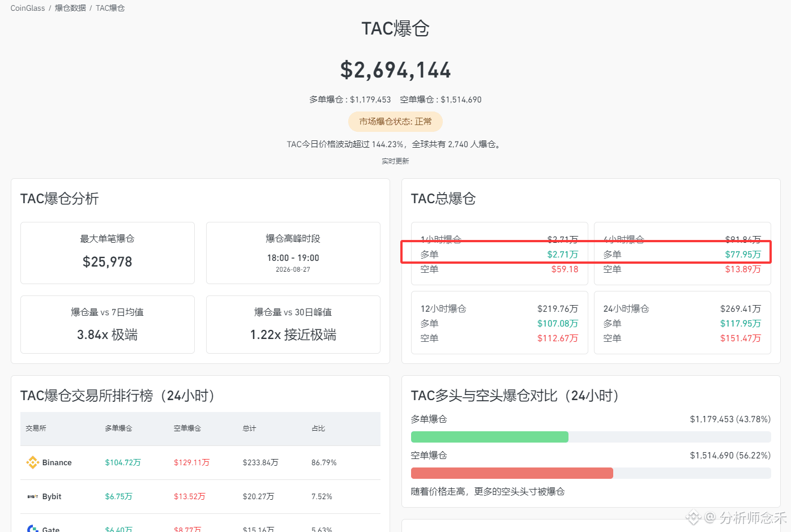The image size is (791, 532).
Task: Click the $1,514,690 (56.22%) figure
Action: coord(730,456)
